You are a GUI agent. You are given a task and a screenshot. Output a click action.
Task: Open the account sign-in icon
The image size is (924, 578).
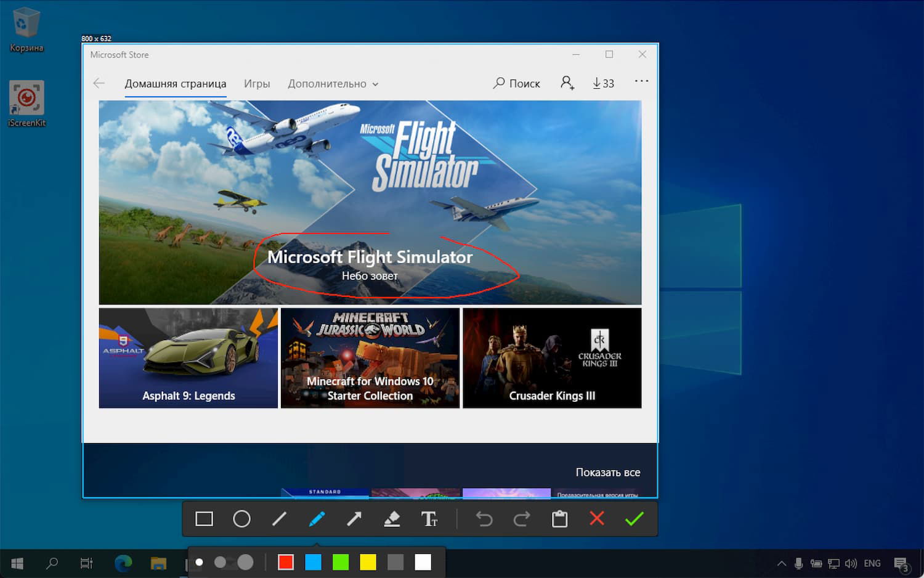(x=567, y=83)
